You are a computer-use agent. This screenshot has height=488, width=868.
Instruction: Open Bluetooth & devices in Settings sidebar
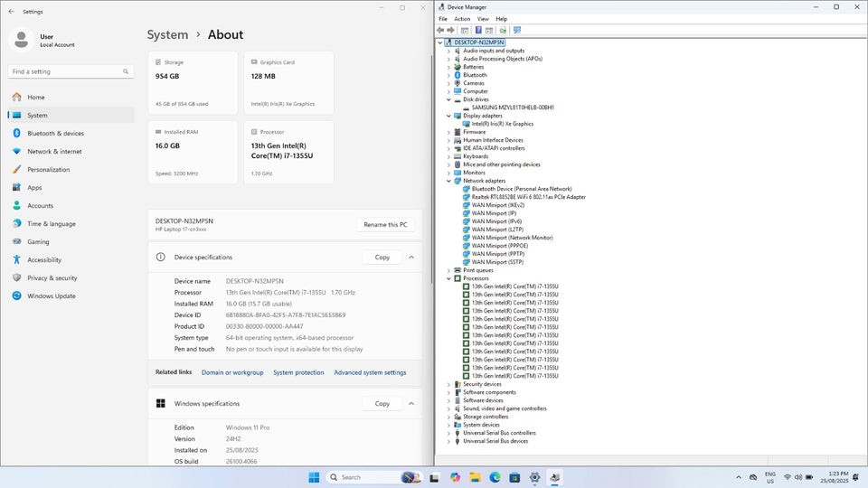[x=71, y=134]
